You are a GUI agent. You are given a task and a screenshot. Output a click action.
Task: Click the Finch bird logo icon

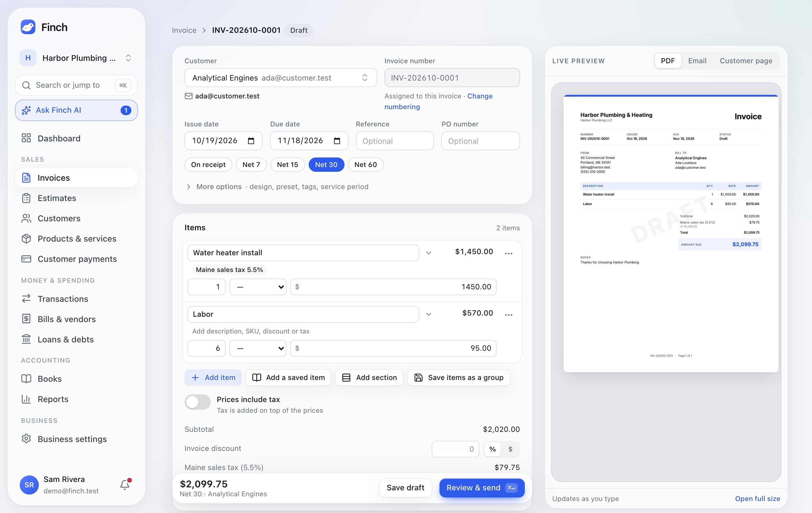point(28,27)
